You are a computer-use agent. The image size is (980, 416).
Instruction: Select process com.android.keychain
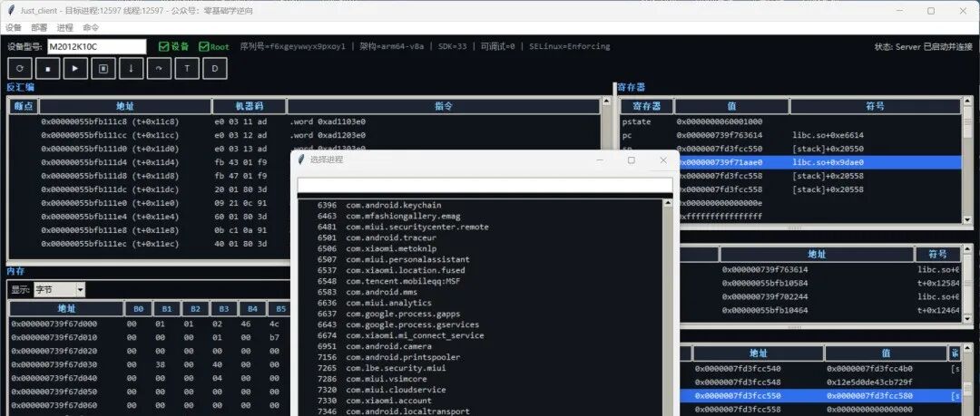(x=480, y=205)
